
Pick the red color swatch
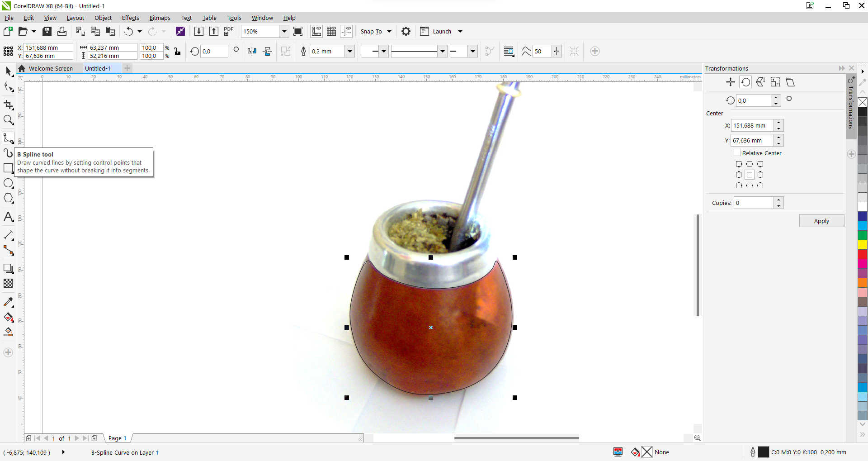863,254
